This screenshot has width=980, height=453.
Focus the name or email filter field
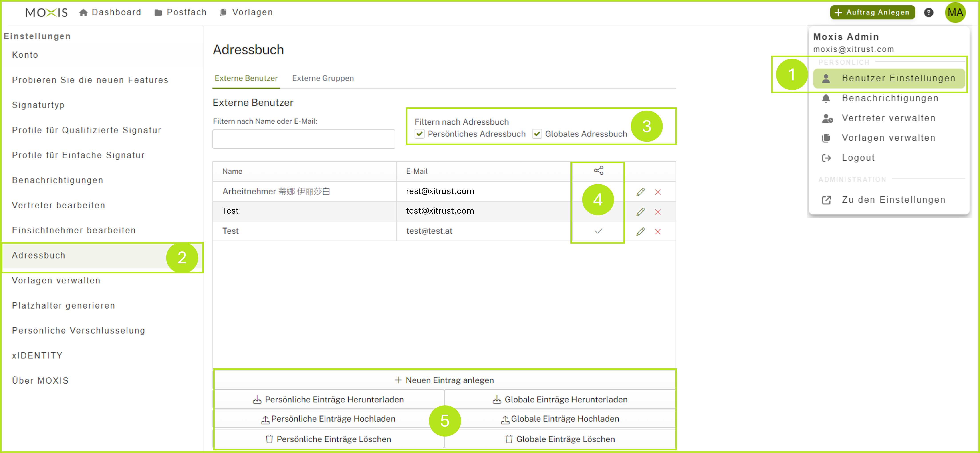[x=304, y=139]
